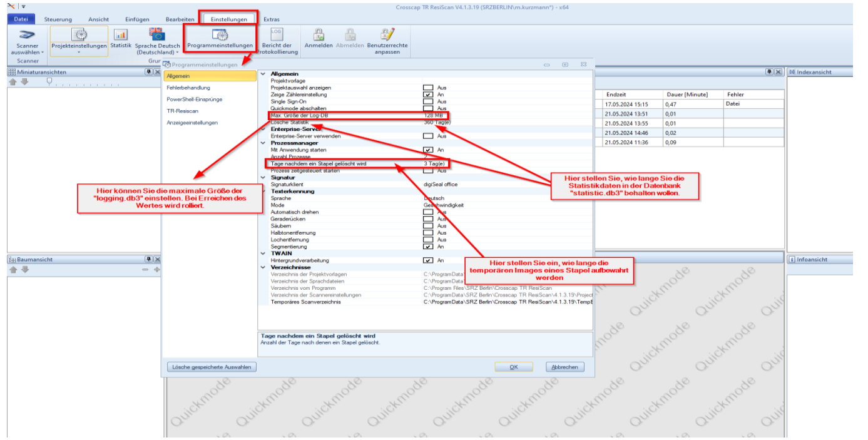Uncheck Zeige Zählereinstellung
The height and width of the screenshot is (440, 868).
pyautogui.click(x=428, y=95)
